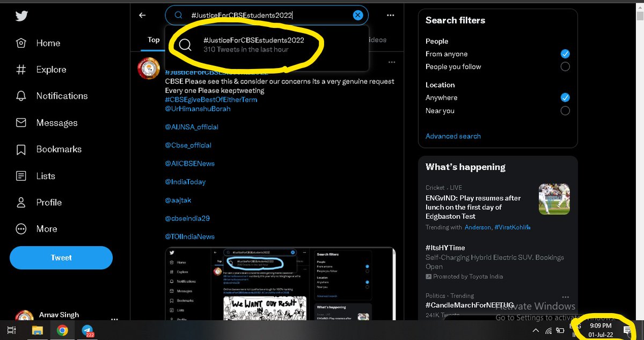Open the Anderson trending link

click(478, 227)
